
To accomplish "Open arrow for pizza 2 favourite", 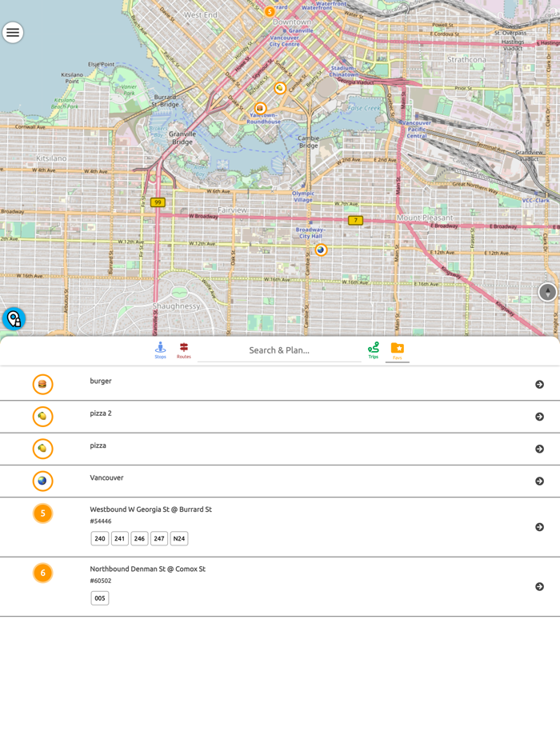I will click(539, 417).
